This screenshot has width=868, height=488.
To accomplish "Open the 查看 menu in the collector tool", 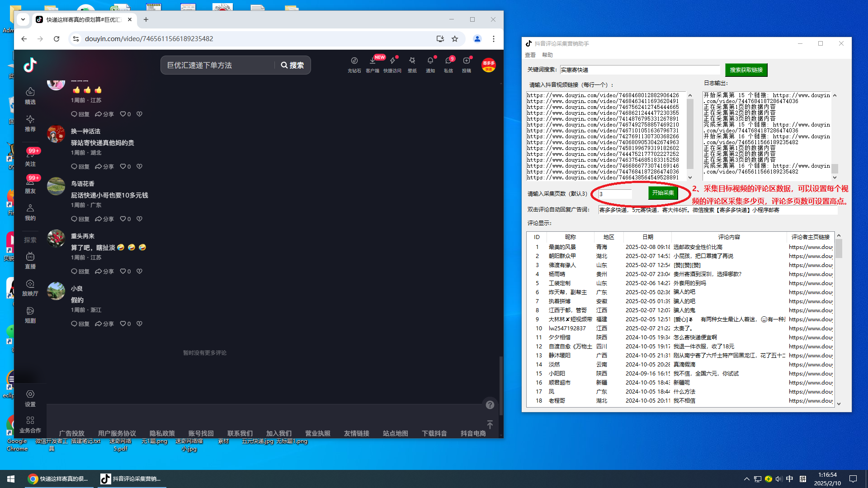I will [530, 55].
